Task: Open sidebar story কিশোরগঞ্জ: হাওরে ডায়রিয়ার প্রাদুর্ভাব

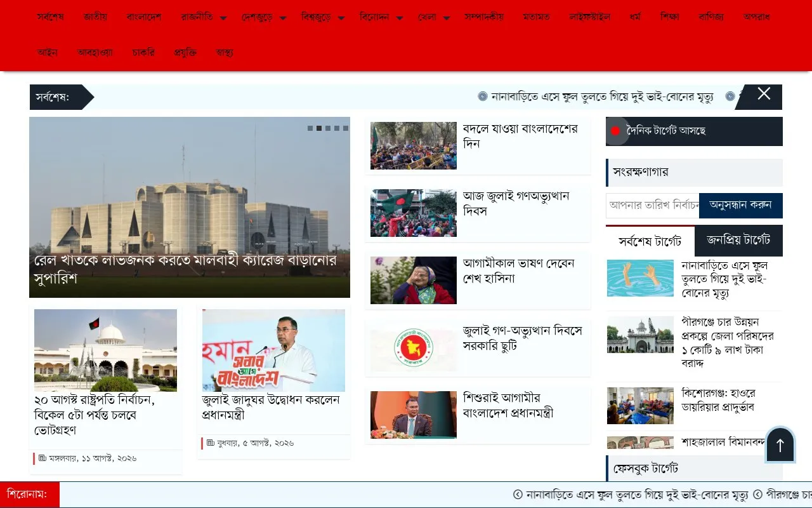Action: [x=718, y=400]
